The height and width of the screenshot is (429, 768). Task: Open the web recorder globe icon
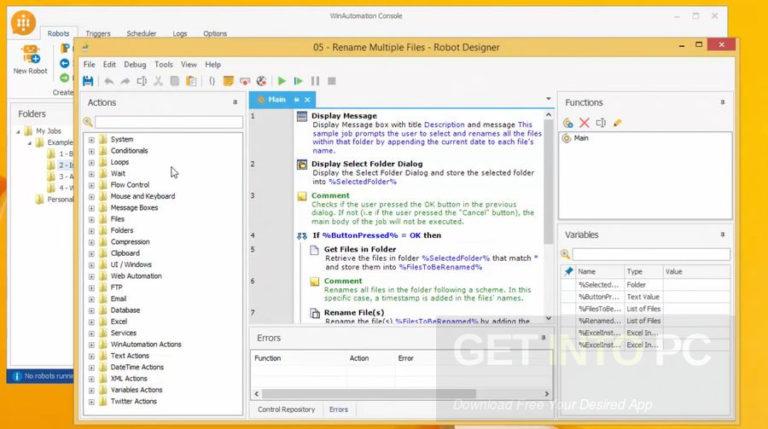pyautogui.click(x=262, y=81)
